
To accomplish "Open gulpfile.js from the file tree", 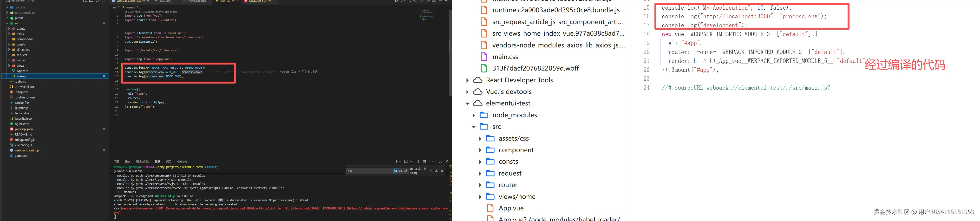I will coord(21,108).
